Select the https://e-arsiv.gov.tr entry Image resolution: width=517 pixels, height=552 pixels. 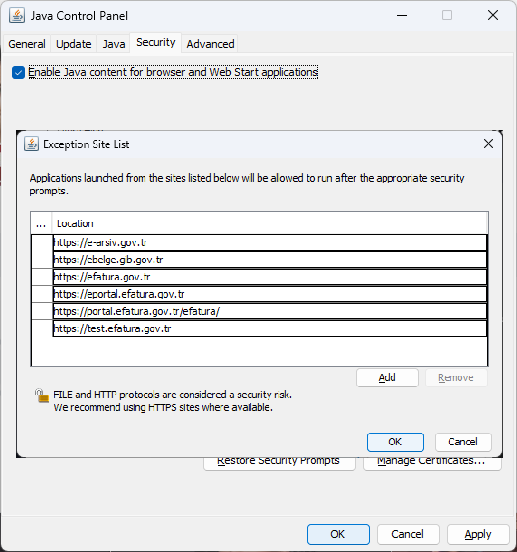coord(270,243)
